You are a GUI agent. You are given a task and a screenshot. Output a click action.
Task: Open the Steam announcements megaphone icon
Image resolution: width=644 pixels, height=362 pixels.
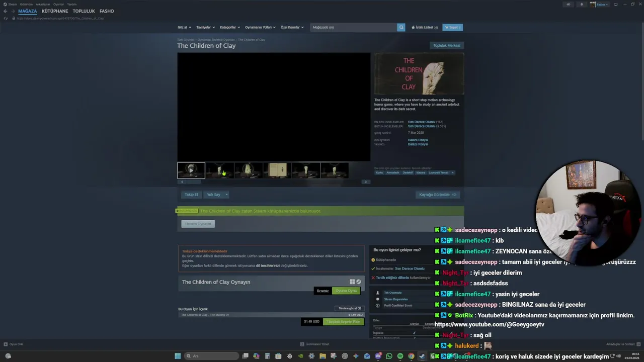pos(569,4)
